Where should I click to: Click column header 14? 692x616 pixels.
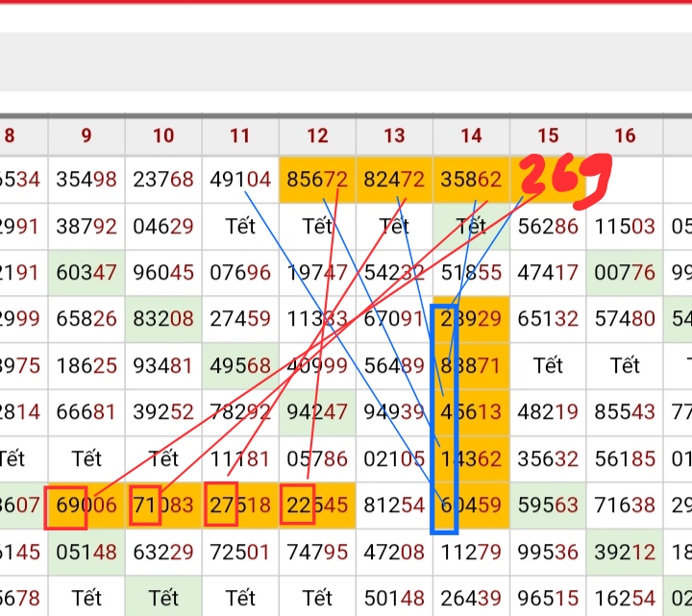(471, 136)
